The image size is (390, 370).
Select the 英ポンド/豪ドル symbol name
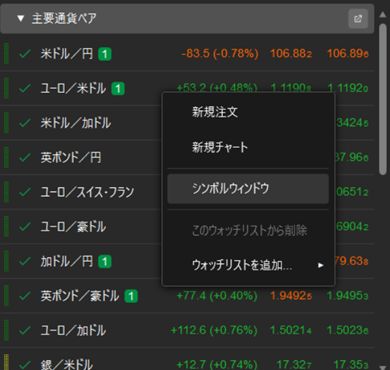[80, 296]
